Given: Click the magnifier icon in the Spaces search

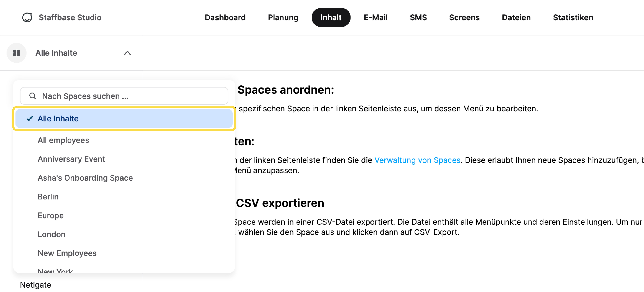Looking at the screenshot, I should point(32,96).
